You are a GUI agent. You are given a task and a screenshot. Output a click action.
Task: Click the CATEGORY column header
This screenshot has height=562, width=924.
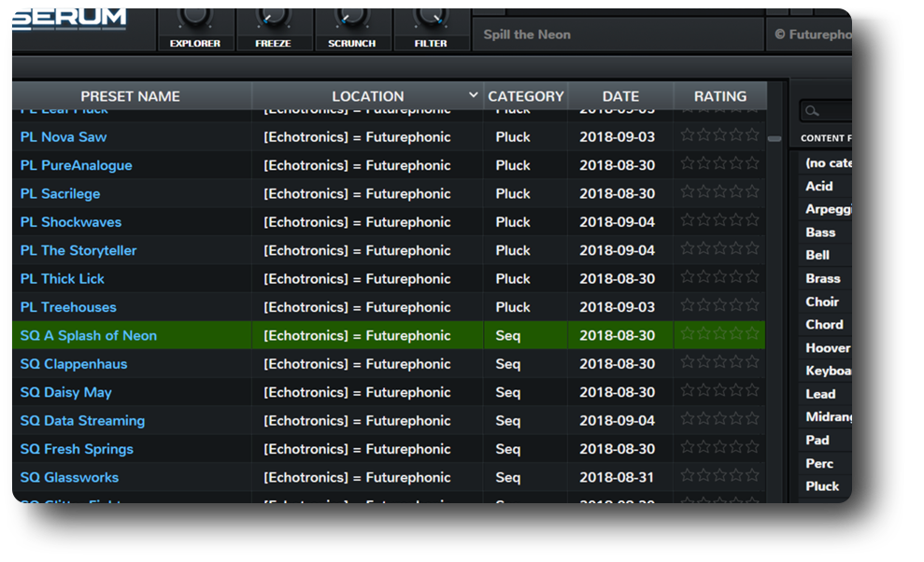(x=526, y=96)
